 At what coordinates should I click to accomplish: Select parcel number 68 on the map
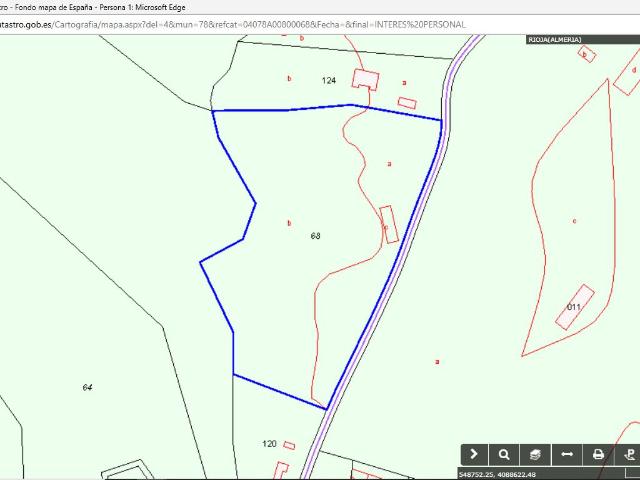pyautogui.click(x=316, y=236)
